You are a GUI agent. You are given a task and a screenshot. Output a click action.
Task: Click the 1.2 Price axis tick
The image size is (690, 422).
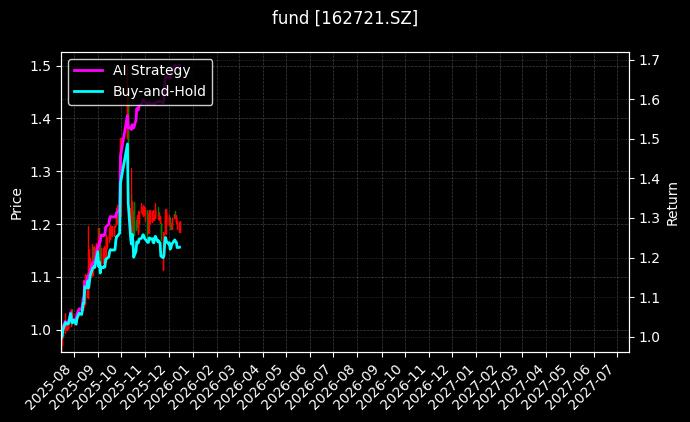point(41,224)
